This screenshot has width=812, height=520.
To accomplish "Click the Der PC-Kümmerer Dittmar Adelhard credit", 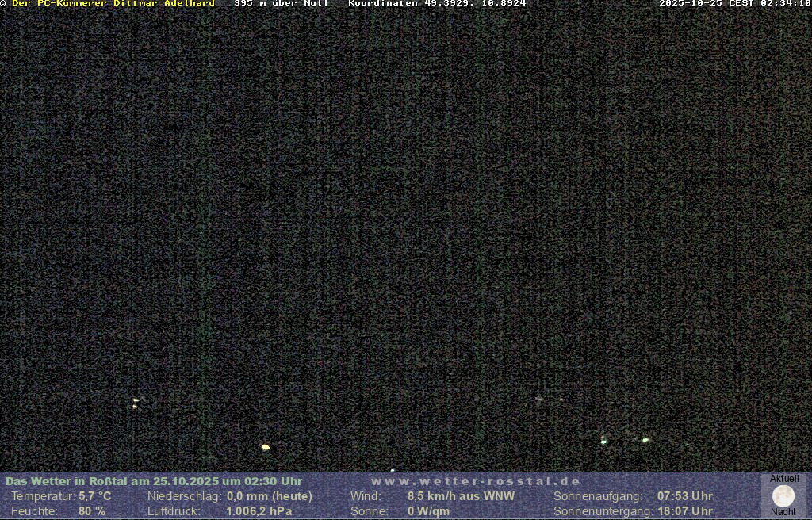I will 113,4.
